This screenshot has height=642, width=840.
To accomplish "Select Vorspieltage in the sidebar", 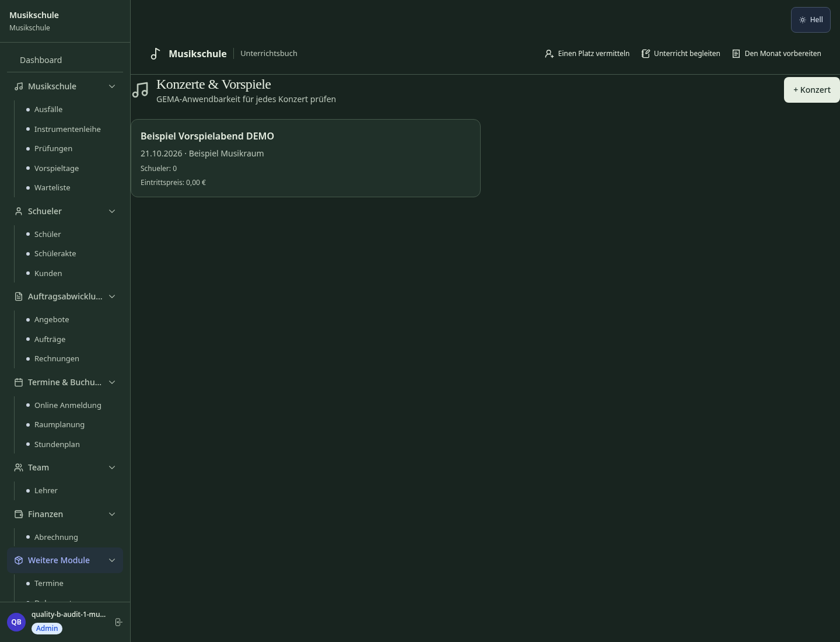I will point(57,169).
